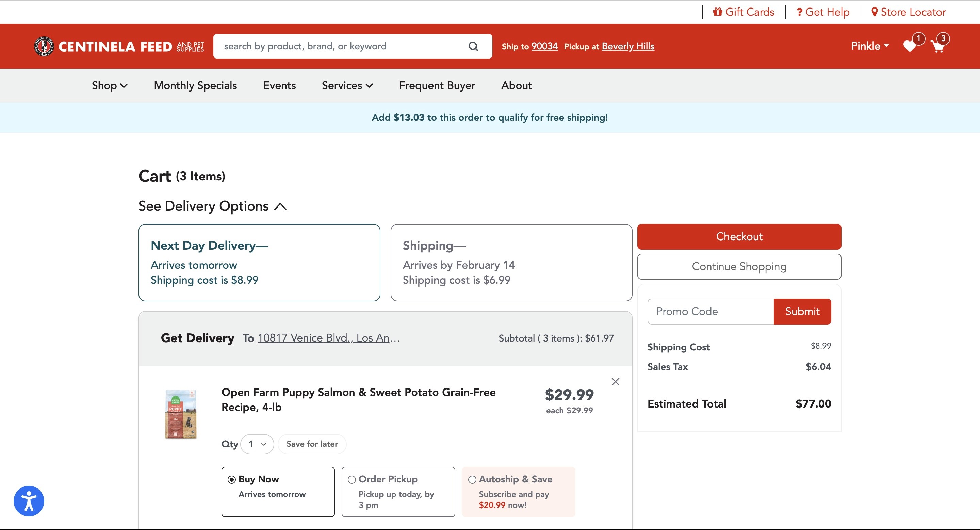Open the Qty quantity dropdown
Viewport: 980px width, 530px height.
pos(257,444)
